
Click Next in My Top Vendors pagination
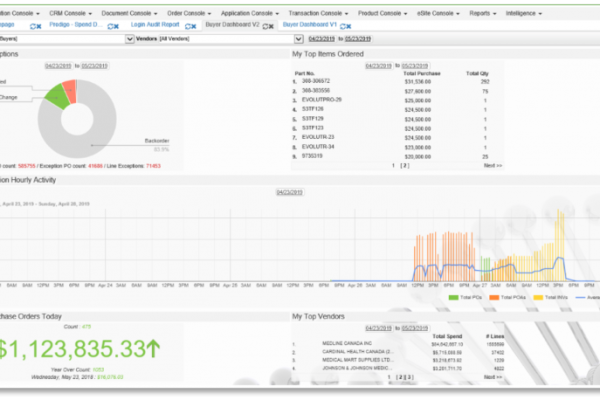(492, 377)
